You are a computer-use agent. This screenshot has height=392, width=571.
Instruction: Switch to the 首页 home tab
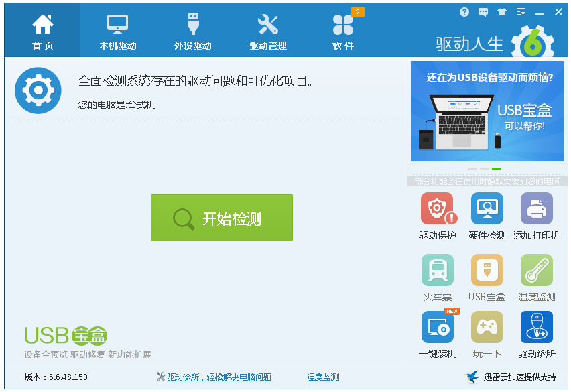click(43, 31)
